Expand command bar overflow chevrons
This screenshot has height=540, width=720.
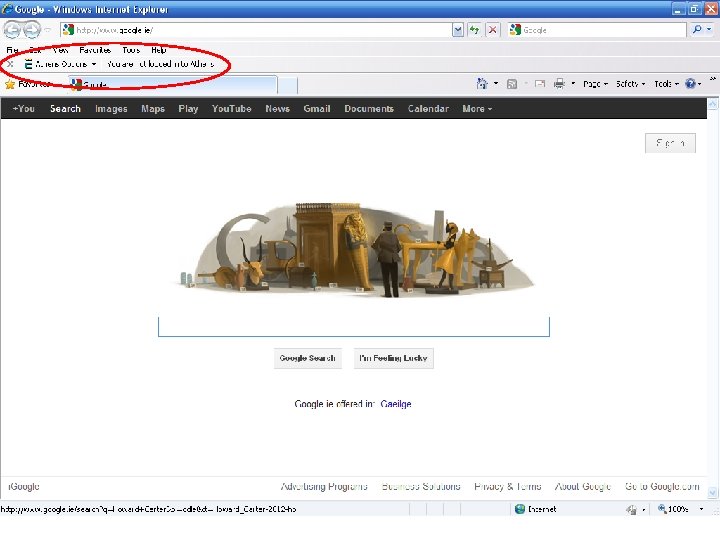coord(713,79)
